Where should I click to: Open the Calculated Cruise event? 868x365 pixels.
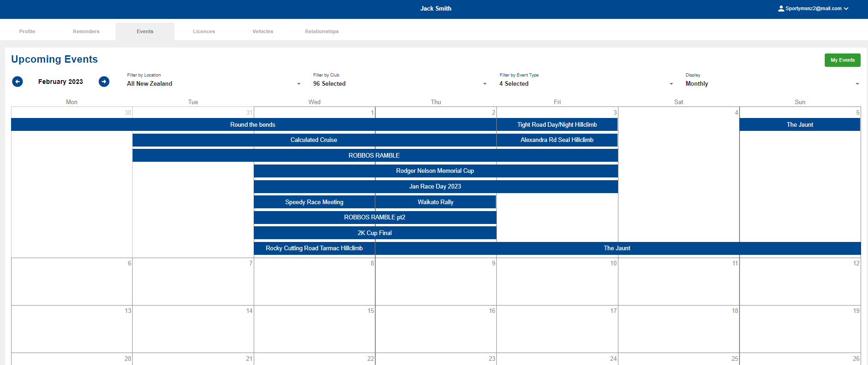tap(314, 140)
